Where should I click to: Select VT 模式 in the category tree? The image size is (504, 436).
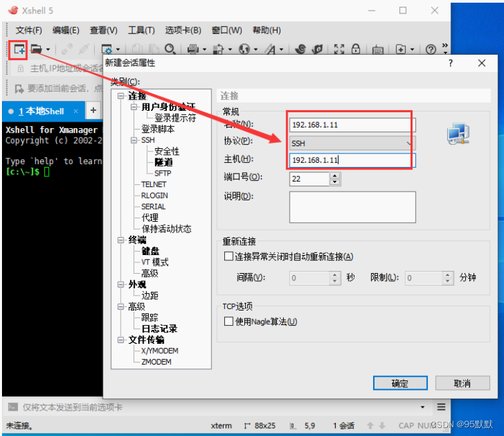tap(155, 262)
